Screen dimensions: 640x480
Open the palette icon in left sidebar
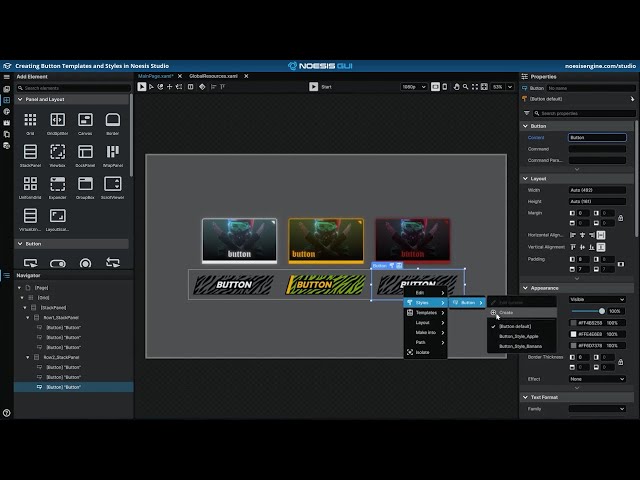(7, 111)
